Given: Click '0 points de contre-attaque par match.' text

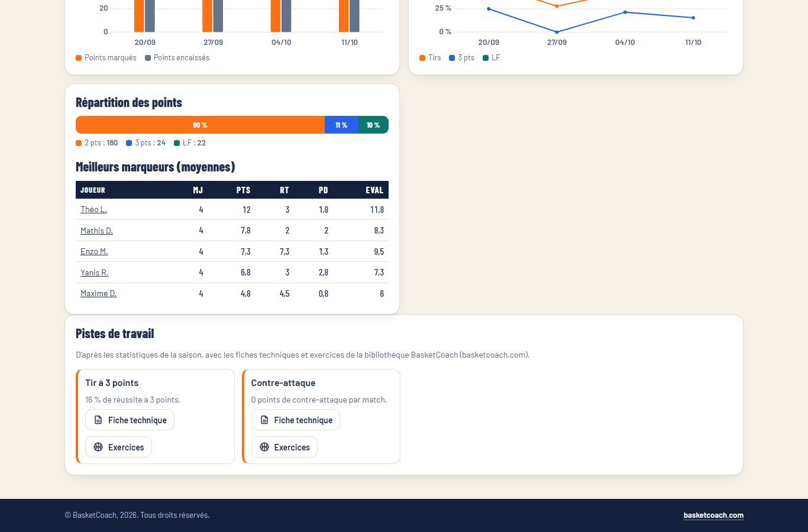Looking at the screenshot, I should click(319, 400).
